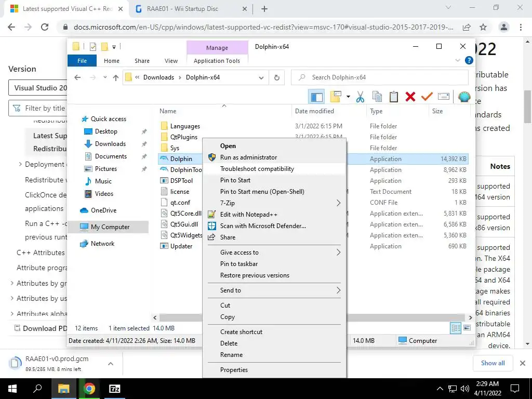Open Chrome tab search dropdown
The image size is (532, 399).
[448, 7]
